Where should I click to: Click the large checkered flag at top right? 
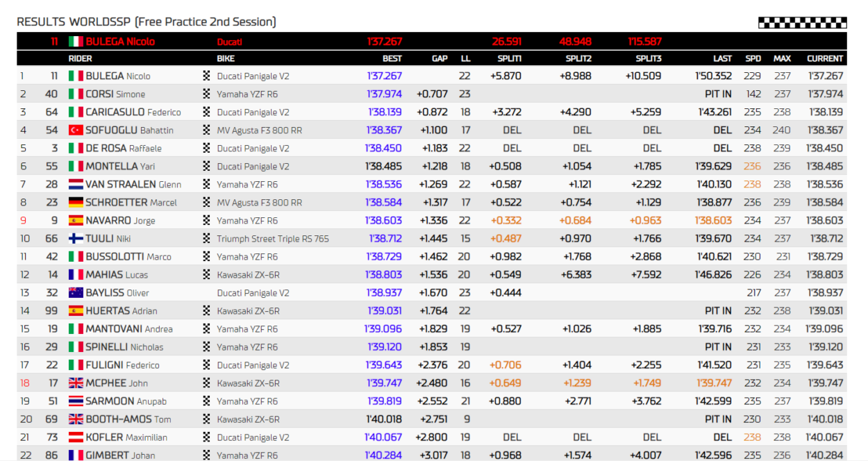point(802,22)
